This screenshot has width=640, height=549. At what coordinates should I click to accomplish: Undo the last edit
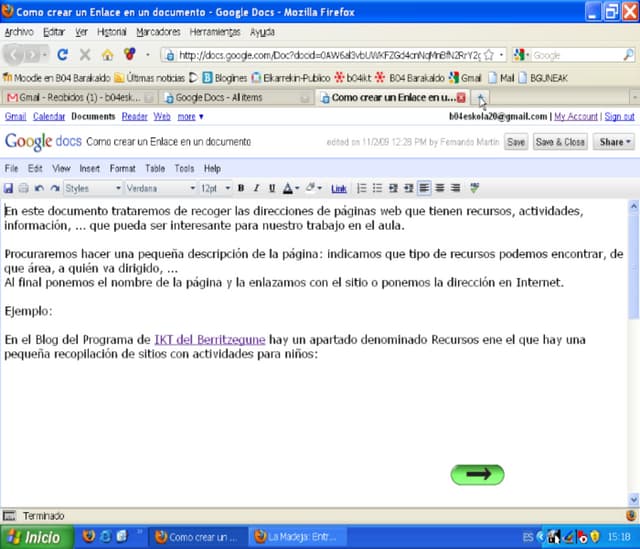click(39, 188)
